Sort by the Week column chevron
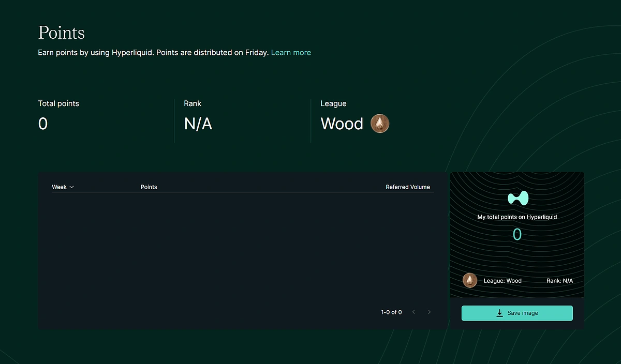The width and height of the screenshot is (621, 364). [x=71, y=187]
